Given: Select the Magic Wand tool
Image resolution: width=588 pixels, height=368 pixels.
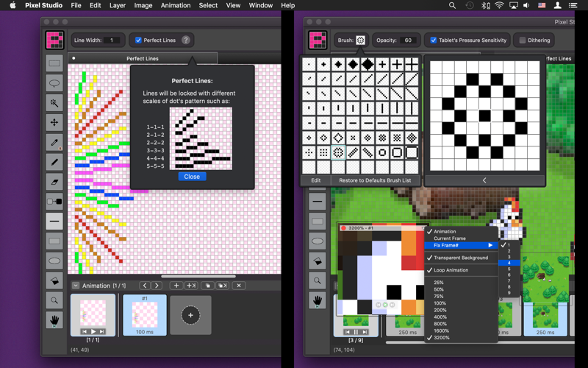Looking at the screenshot, I should coord(54,103).
